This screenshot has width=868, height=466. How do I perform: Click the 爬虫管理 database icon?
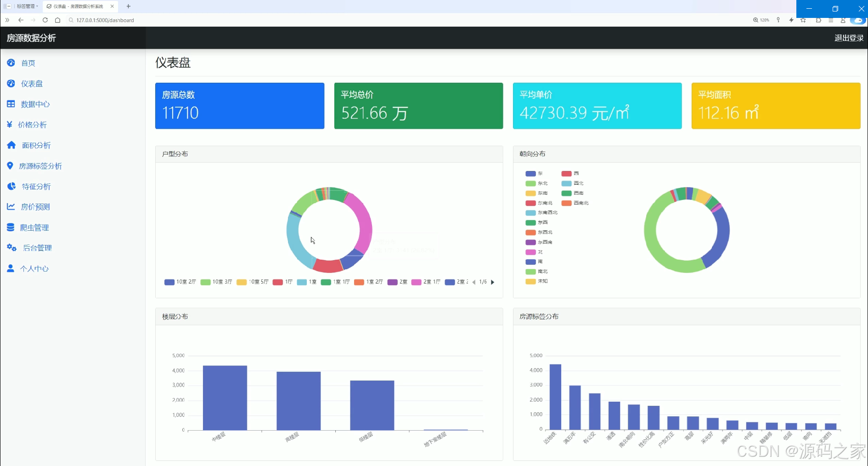coord(11,227)
